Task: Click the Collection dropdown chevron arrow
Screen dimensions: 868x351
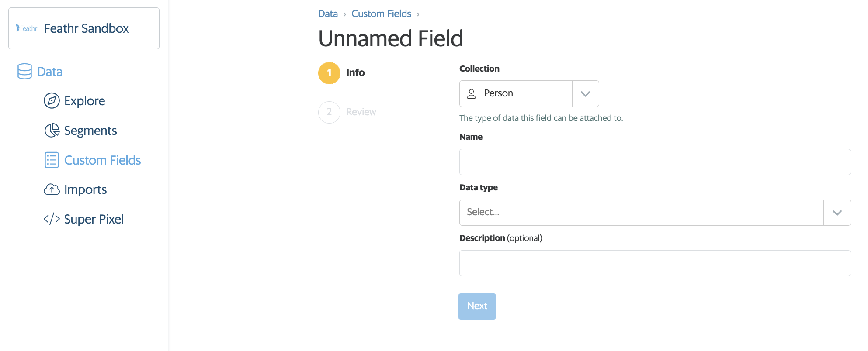Action: point(585,94)
